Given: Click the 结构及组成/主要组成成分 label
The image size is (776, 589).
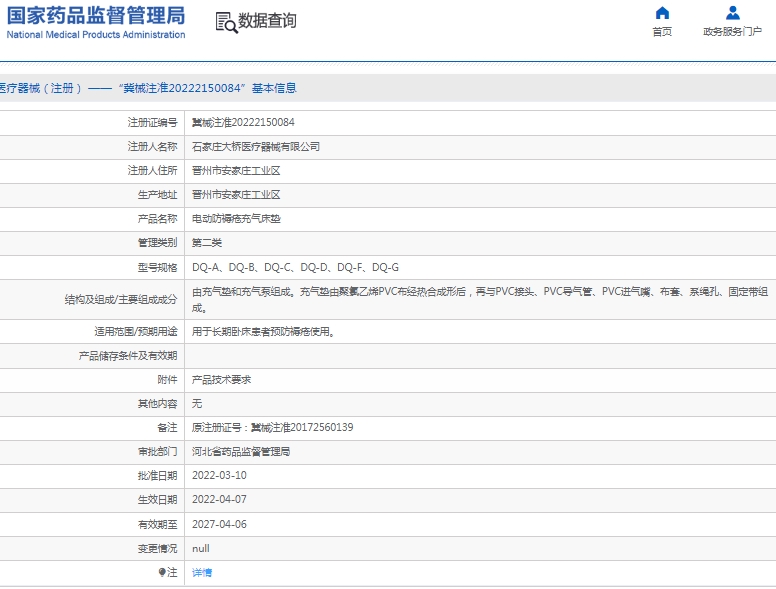Looking at the screenshot, I should [x=121, y=299].
